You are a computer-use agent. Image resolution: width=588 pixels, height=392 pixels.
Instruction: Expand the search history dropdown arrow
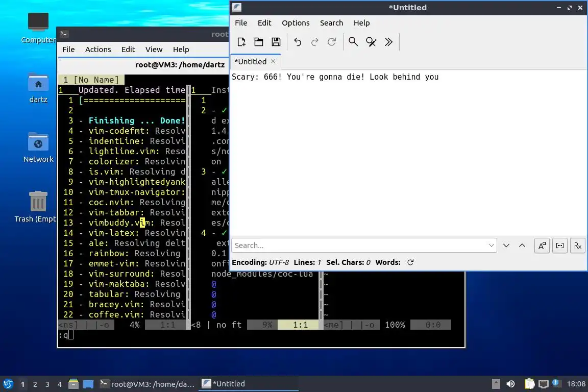[x=491, y=246]
